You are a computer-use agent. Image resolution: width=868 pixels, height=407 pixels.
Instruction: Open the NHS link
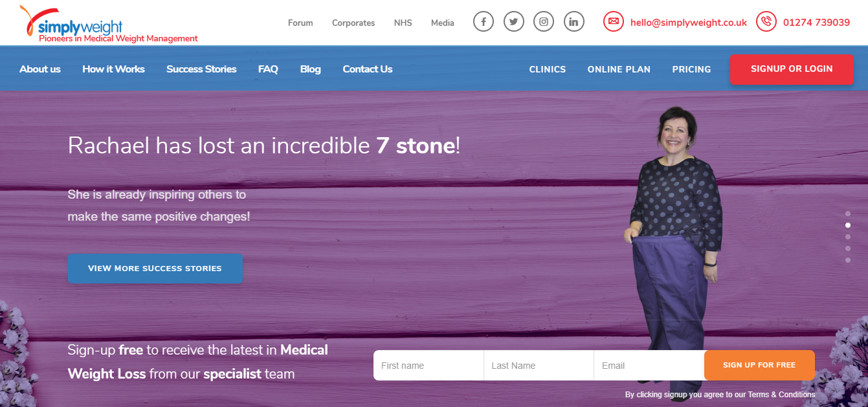[403, 23]
